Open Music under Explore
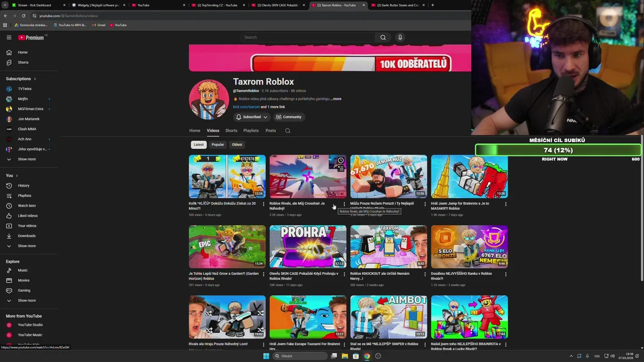Screen dimensions: 644x362 point(23,270)
